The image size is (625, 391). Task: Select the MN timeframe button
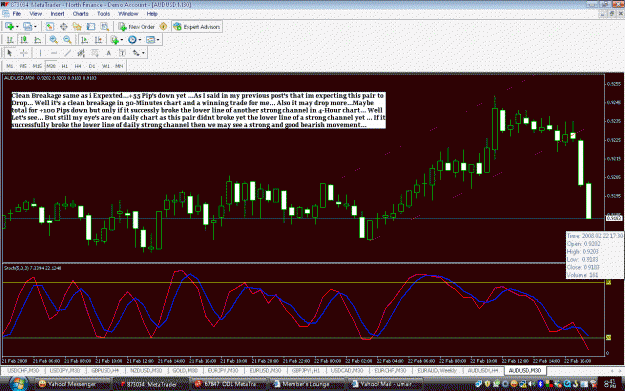point(119,66)
